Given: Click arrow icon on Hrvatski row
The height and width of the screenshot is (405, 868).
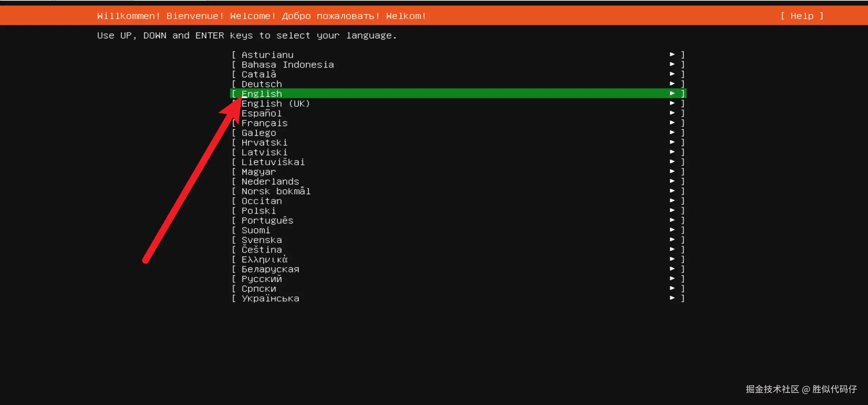Looking at the screenshot, I should 672,142.
